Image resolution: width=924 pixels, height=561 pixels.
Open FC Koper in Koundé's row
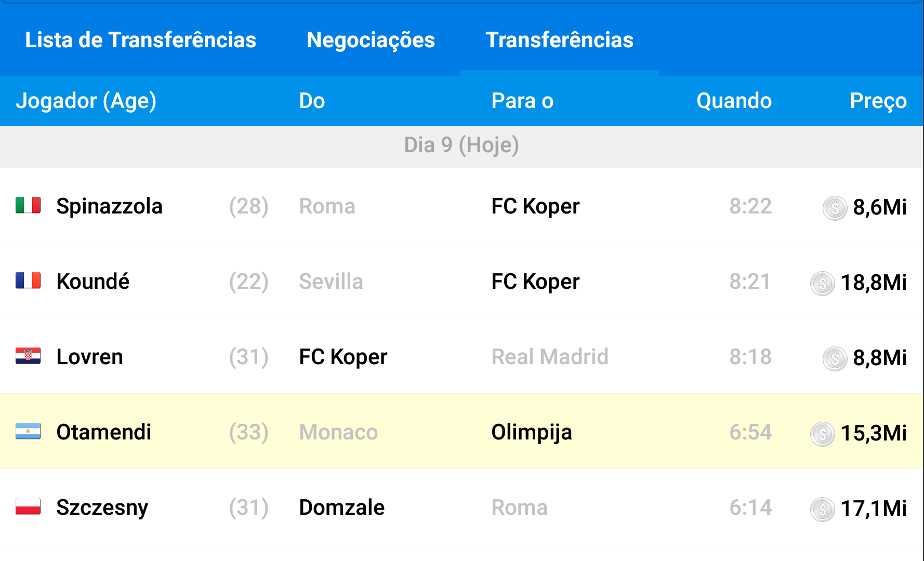(535, 282)
